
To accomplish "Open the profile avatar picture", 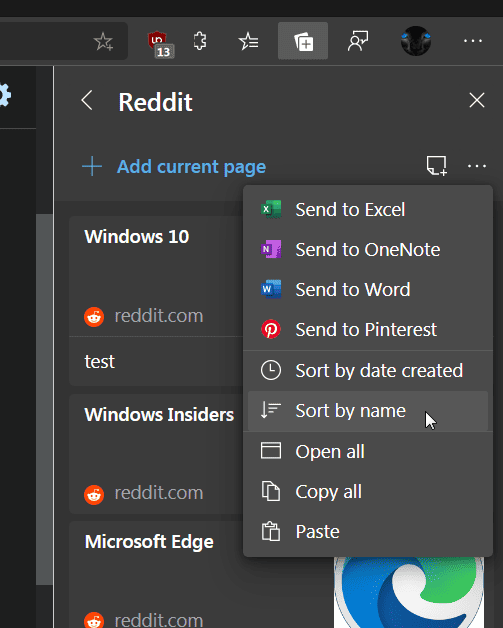I will [x=416, y=41].
